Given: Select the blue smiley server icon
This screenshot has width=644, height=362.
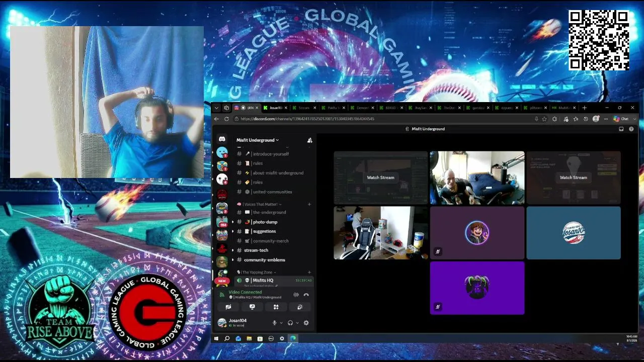Looking at the screenshot, I should (x=222, y=152).
